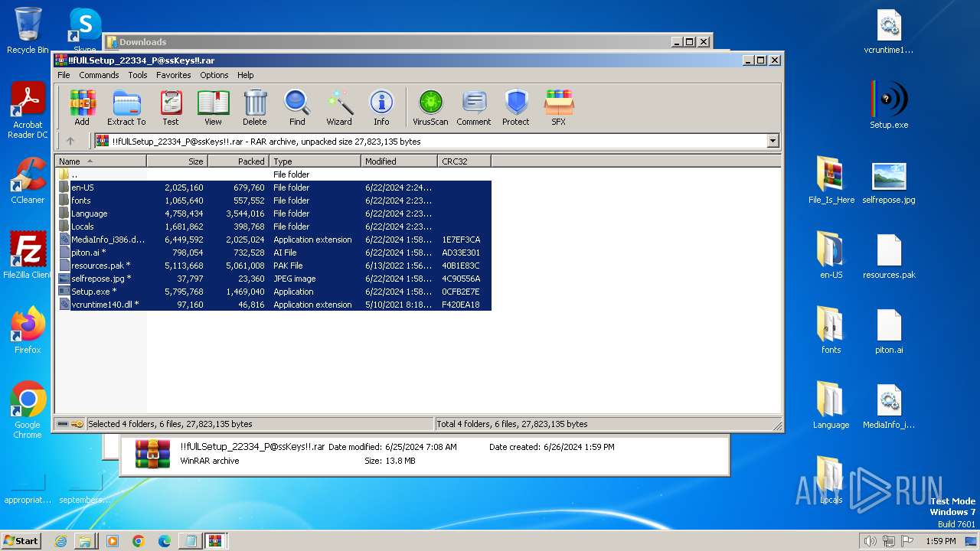This screenshot has height=551, width=980.
Task: Select vcruntime140.dll row
Action: 273,305
